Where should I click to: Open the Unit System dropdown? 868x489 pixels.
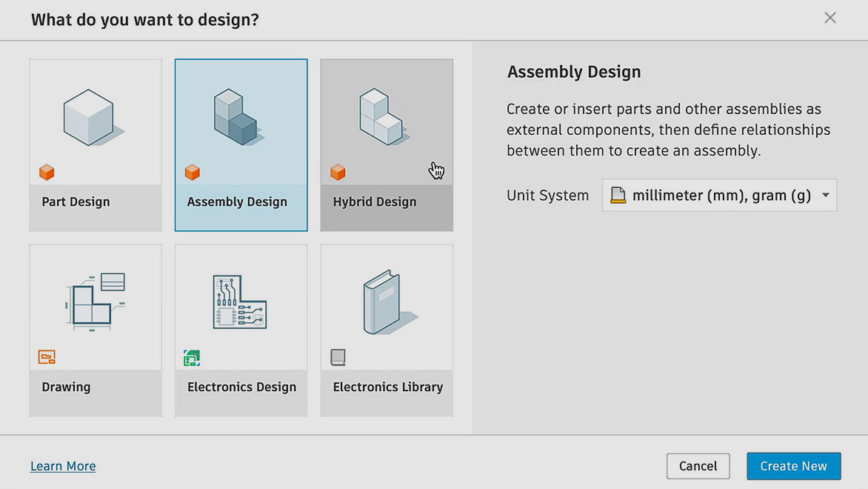tap(719, 196)
